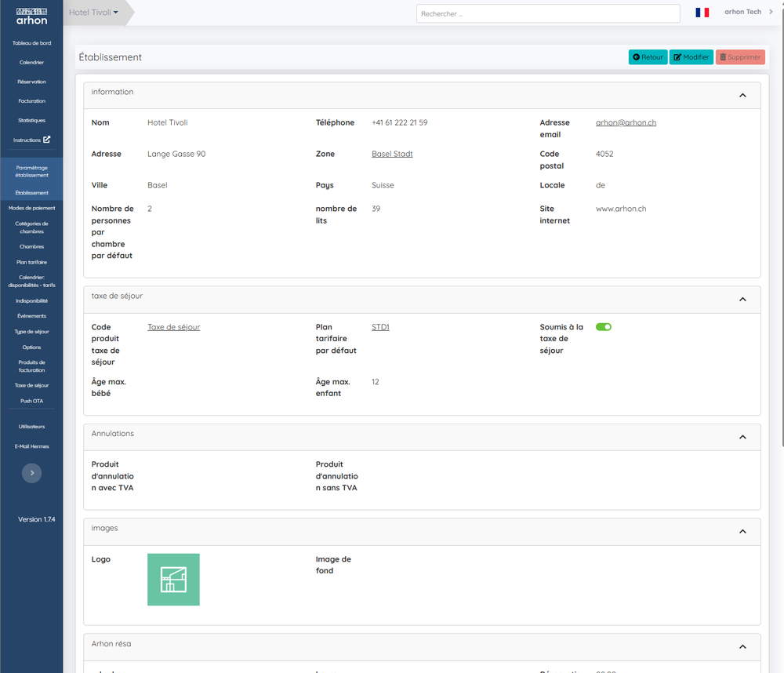
Task: Open the arhon Tech user menu
Action: 749,12
